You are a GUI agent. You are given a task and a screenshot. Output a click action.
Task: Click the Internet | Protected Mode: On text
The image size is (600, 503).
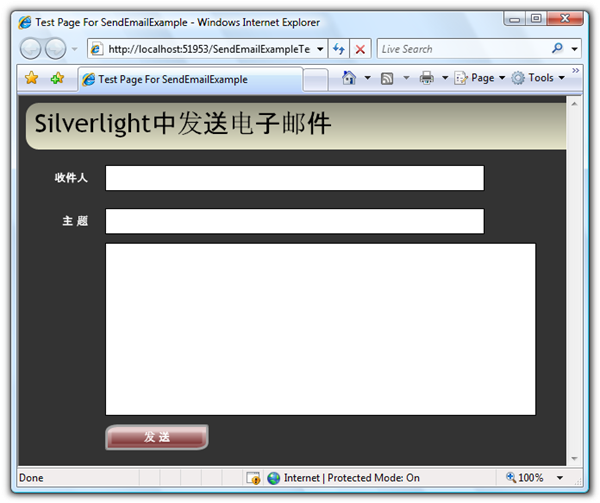coord(352,478)
